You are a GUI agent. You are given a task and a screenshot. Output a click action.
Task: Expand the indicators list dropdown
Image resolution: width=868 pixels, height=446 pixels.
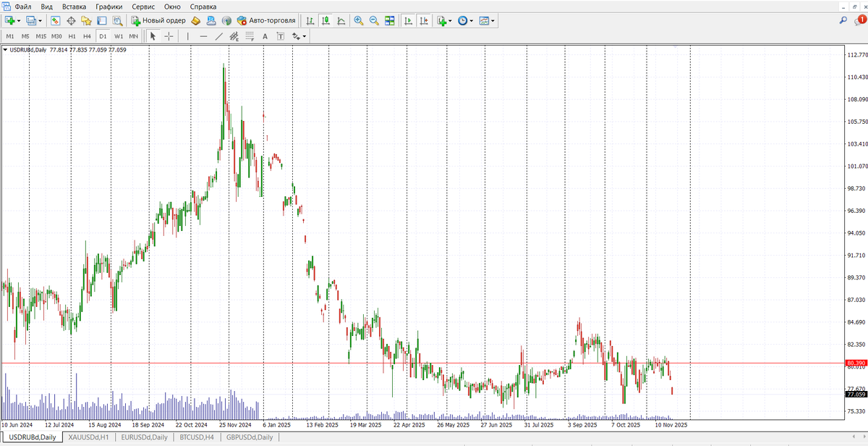[x=448, y=21]
